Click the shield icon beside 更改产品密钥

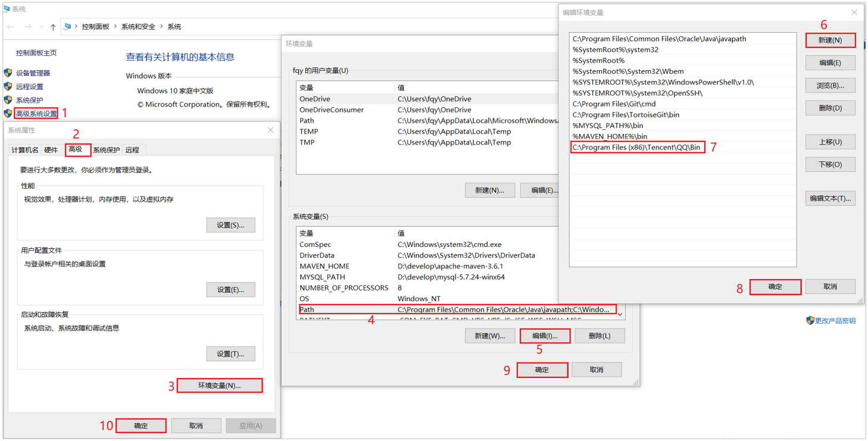pyautogui.click(x=810, y=320)
